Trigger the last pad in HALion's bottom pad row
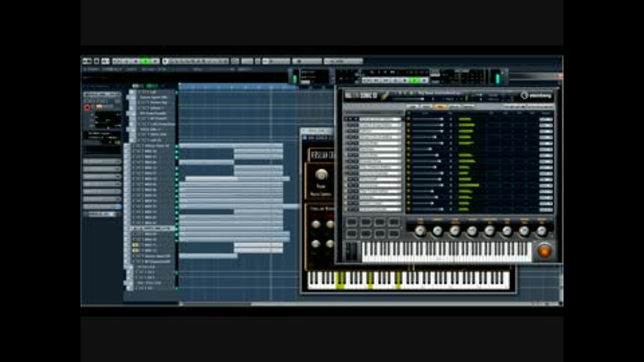644x362 pixels. tap(394, 233)
